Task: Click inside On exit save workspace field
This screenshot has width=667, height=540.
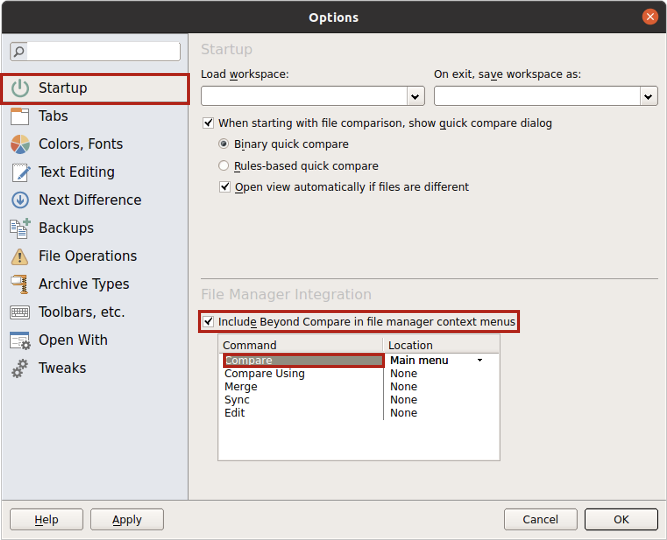Action: click(x=537, y=97)
